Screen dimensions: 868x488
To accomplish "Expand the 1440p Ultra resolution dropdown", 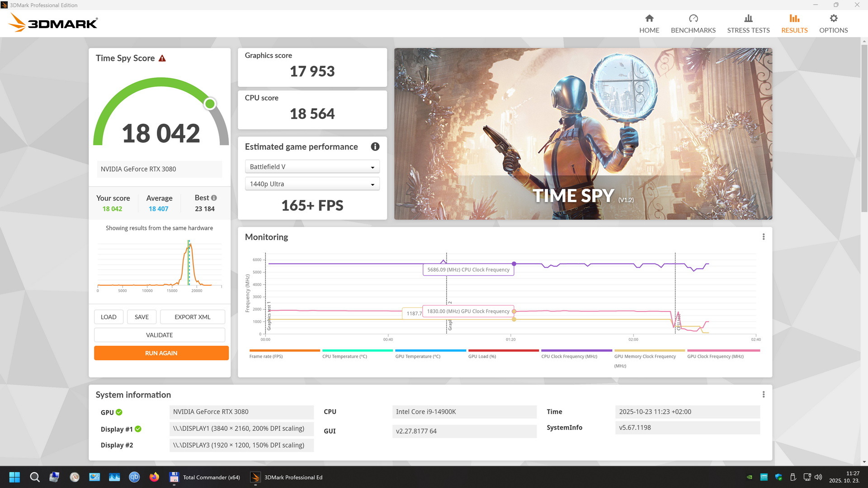I will (x=312, y=184).
